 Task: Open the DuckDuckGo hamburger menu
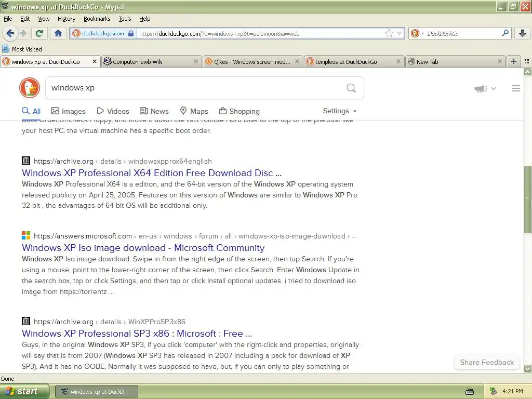coord(516,88)
